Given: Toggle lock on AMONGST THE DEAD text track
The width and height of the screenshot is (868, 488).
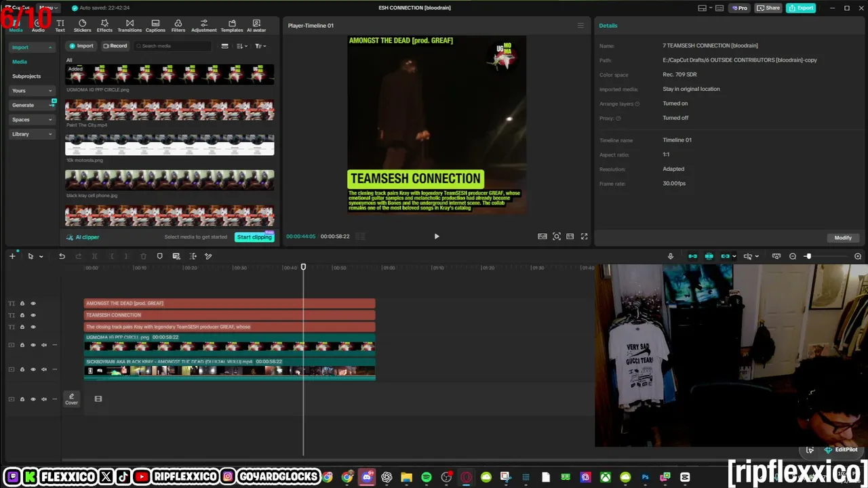Looking at the screenshot, I should [22, 304].
